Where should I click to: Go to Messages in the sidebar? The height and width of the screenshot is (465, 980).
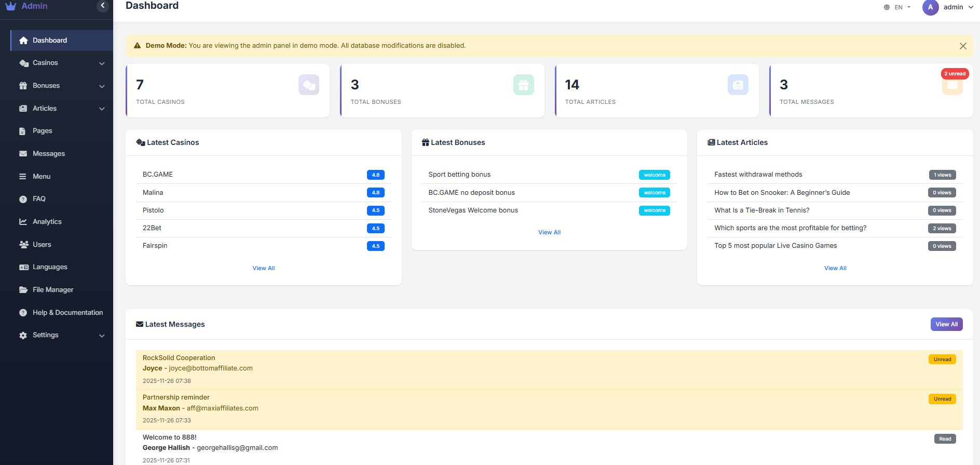[48, 154]
